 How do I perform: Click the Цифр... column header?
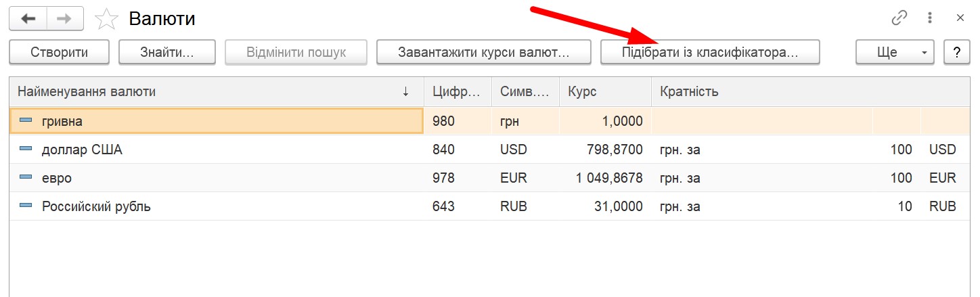(457, 92)
